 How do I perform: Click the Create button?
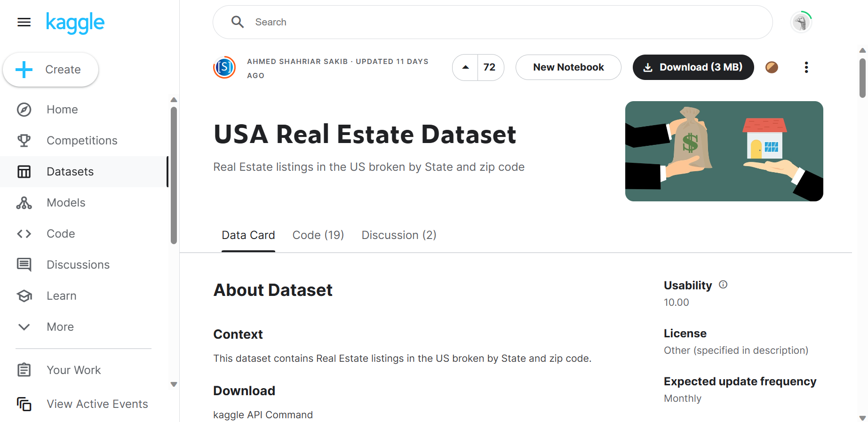click(51, 70)
